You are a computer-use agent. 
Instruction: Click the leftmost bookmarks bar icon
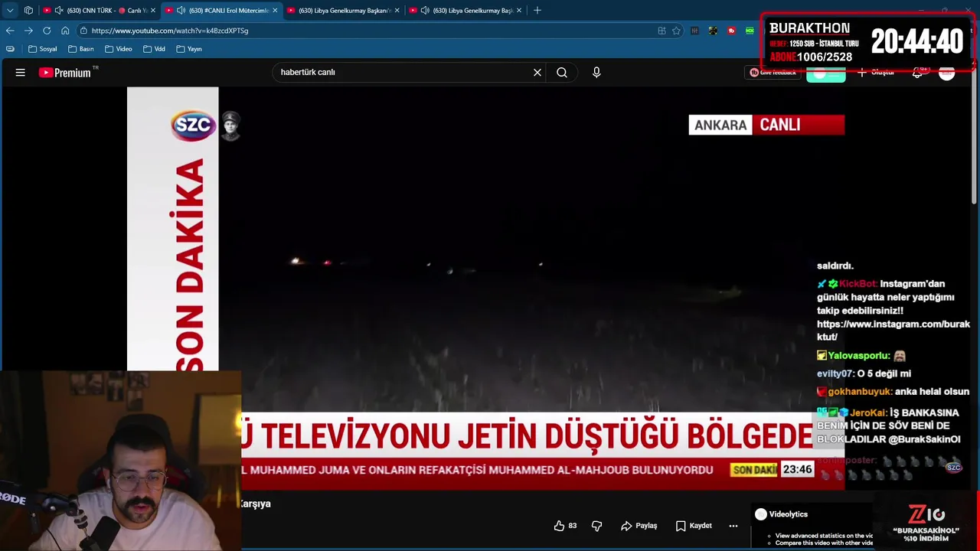click(10, 49)
